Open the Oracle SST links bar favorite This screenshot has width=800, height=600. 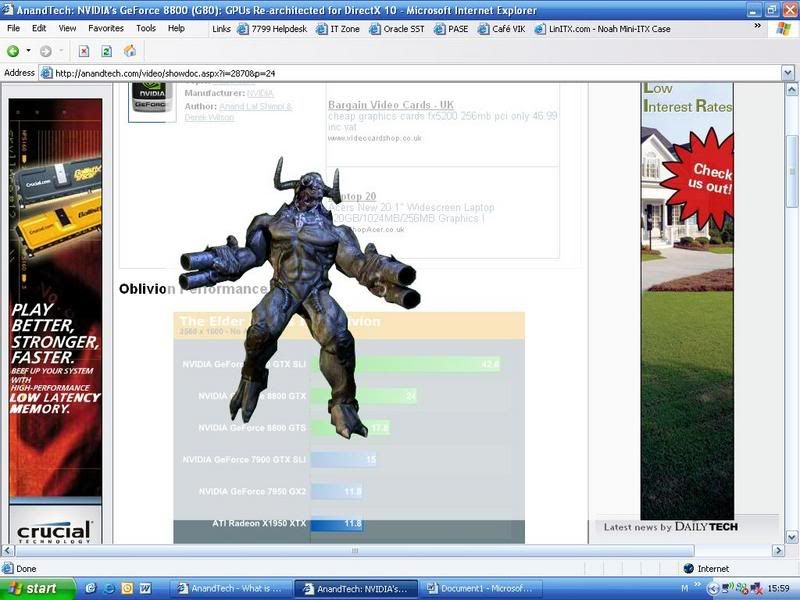coord(397,29)
